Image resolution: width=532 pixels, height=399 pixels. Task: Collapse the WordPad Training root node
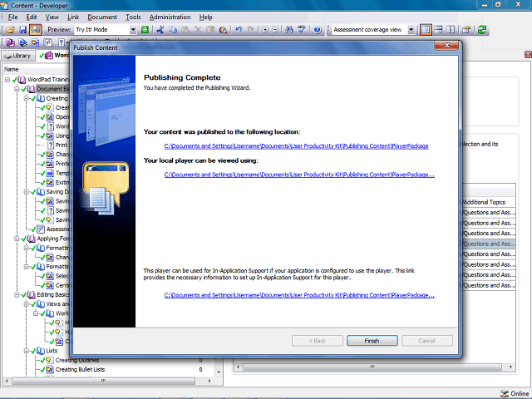(7, 80)
